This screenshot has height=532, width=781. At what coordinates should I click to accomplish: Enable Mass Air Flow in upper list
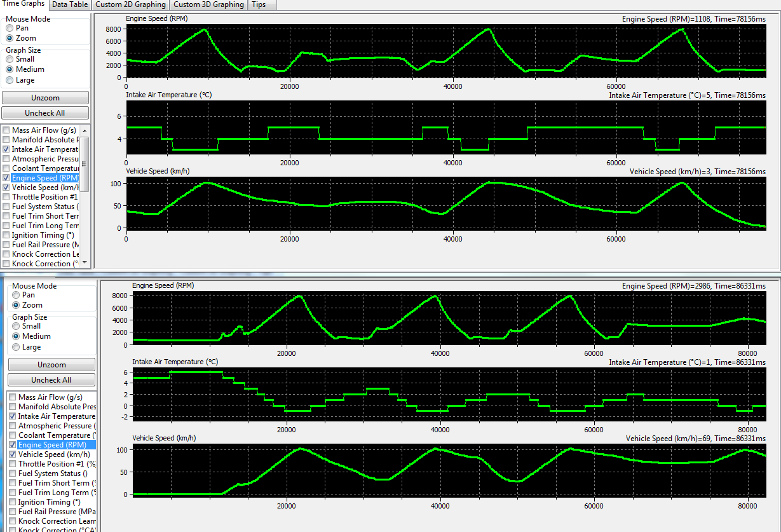[6, 130]
